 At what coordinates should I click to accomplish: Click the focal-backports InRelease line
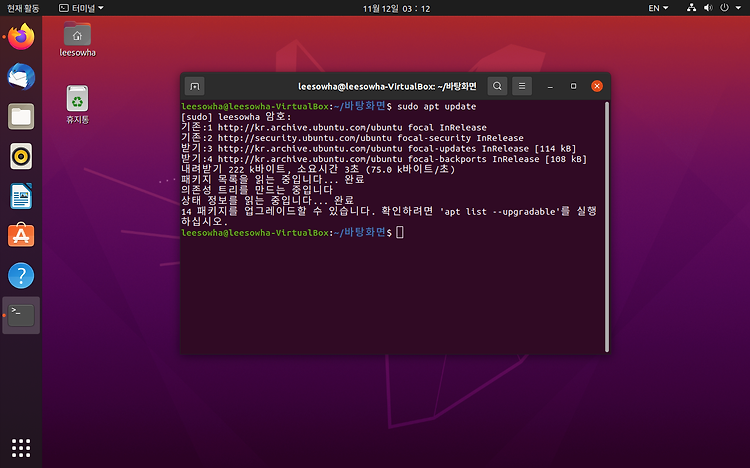coord(384,159)
